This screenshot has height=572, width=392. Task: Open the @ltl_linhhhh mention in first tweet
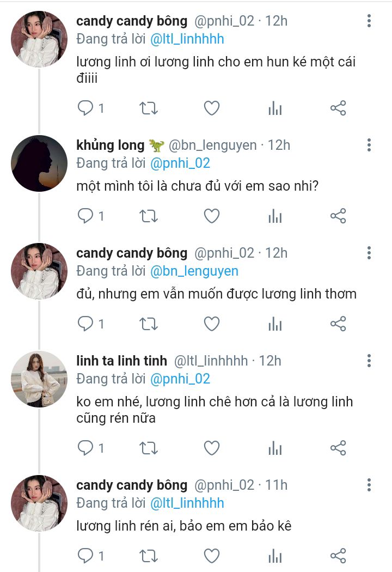coord(187,39)
